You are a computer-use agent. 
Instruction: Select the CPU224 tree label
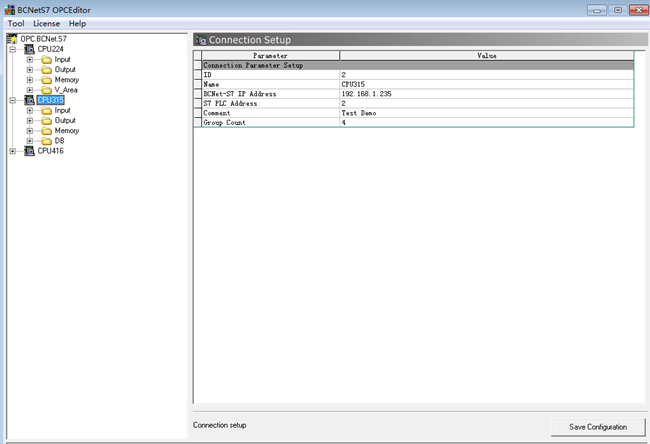[51, 49]
